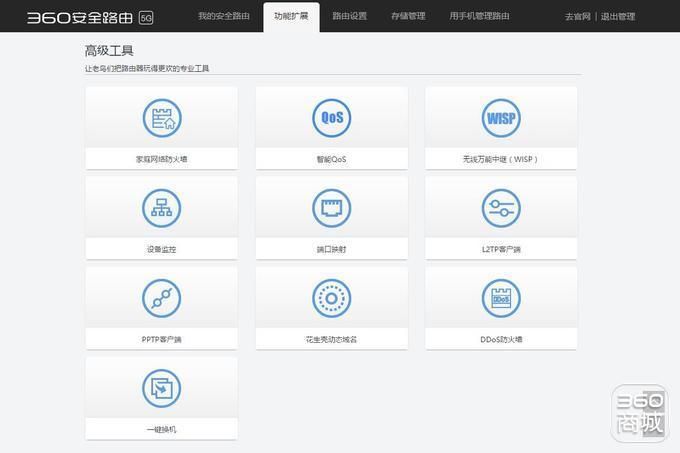The image size is (680, 453).
Task: Open the 花生壳动态域名 ring icon
Action: (332, 298)
